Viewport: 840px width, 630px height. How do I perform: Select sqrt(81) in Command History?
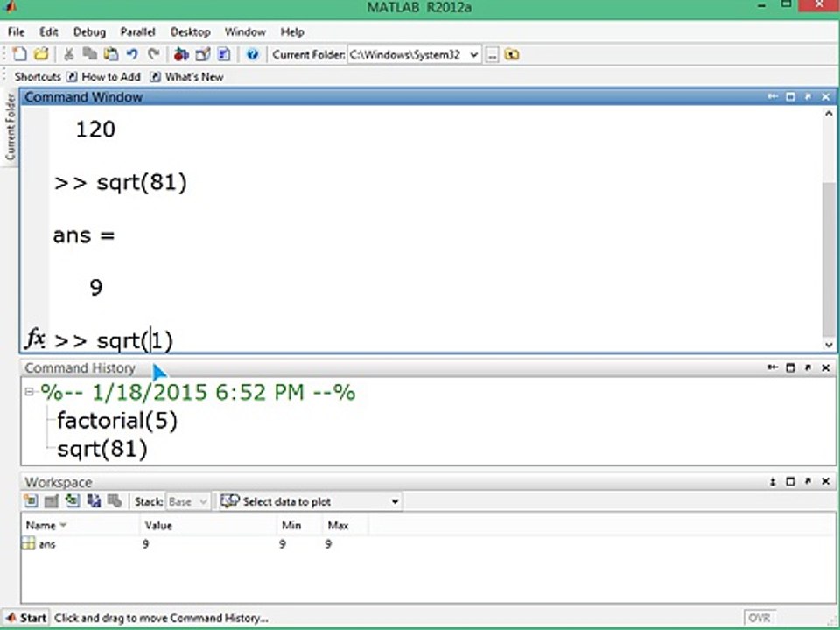click(101, 449)
